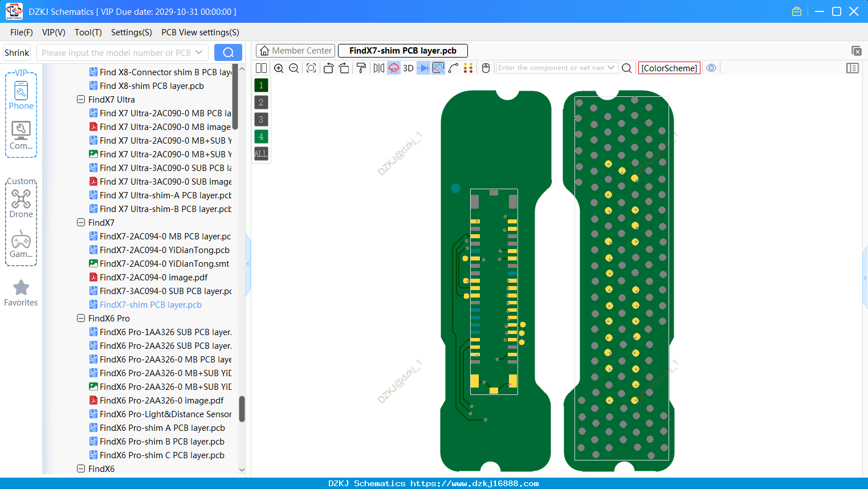Select the Drone category icon
Viewport: 868px width, 489px height.
pyautogui.click(x=21, y=203)
